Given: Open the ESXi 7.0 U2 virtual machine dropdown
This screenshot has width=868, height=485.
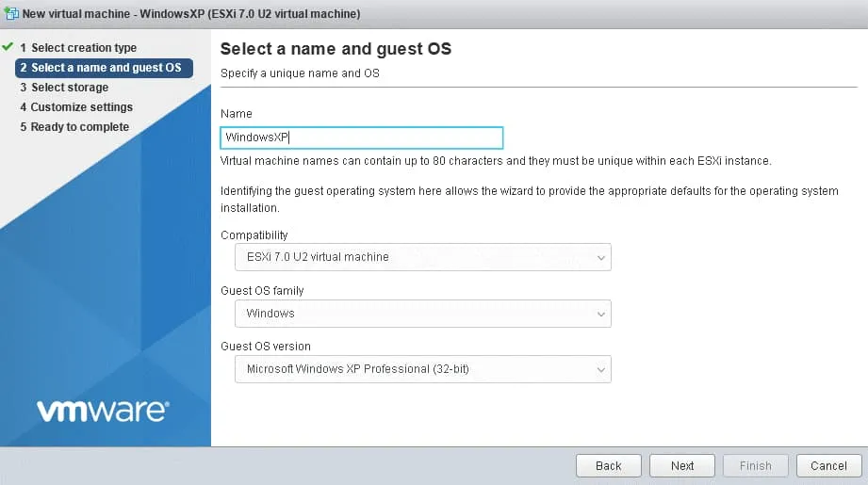Looking at the screenshot, I should click(422, 257).
